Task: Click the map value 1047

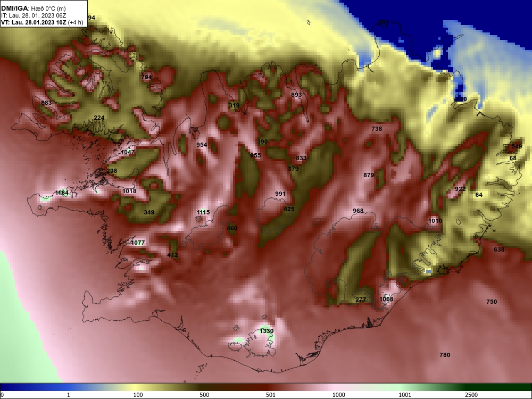Action: [128, 152]
